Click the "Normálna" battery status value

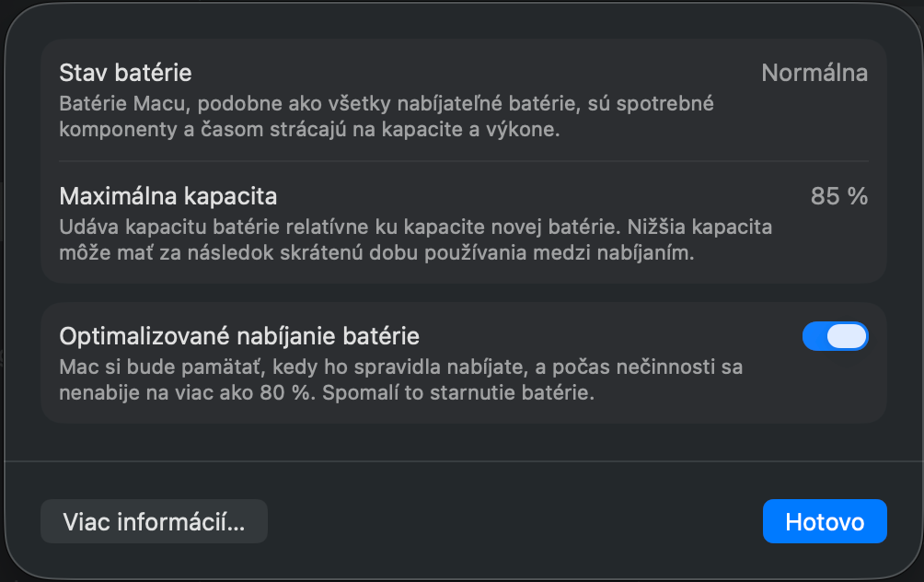pos(814,73)
